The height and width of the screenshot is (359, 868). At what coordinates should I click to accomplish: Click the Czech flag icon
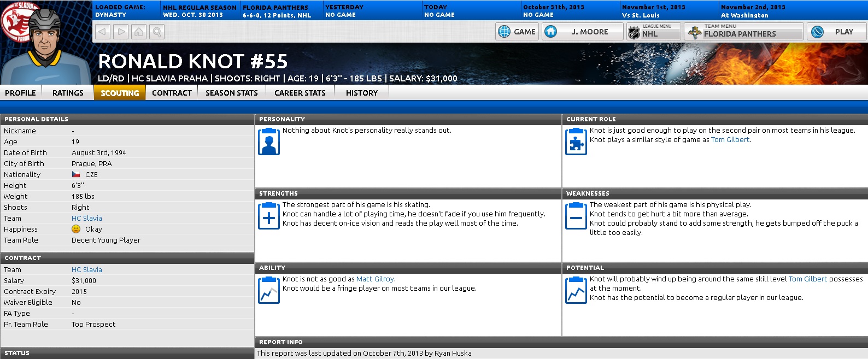(x=76, y=174)
